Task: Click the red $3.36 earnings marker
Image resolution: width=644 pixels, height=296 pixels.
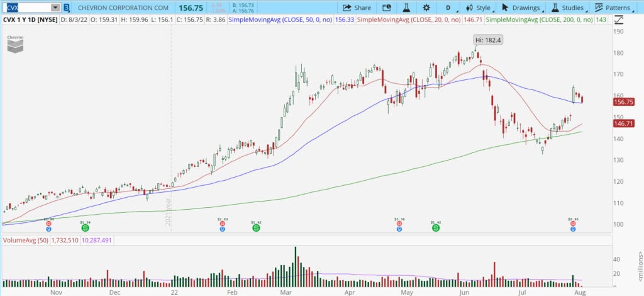Action: pos(398,223)
